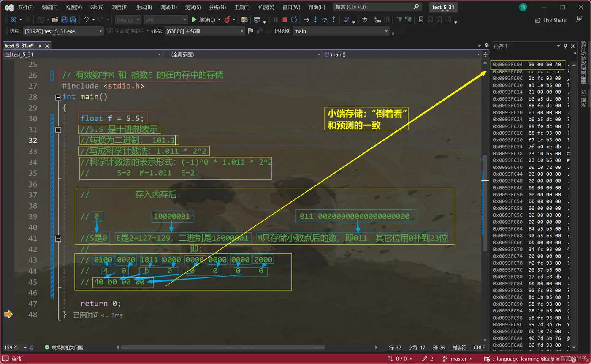Image resolution: width=591 pixels, height=364 pixels.
Task: Toggle pin on the test_5_31.c tab
Action: [x=40, y=46]
